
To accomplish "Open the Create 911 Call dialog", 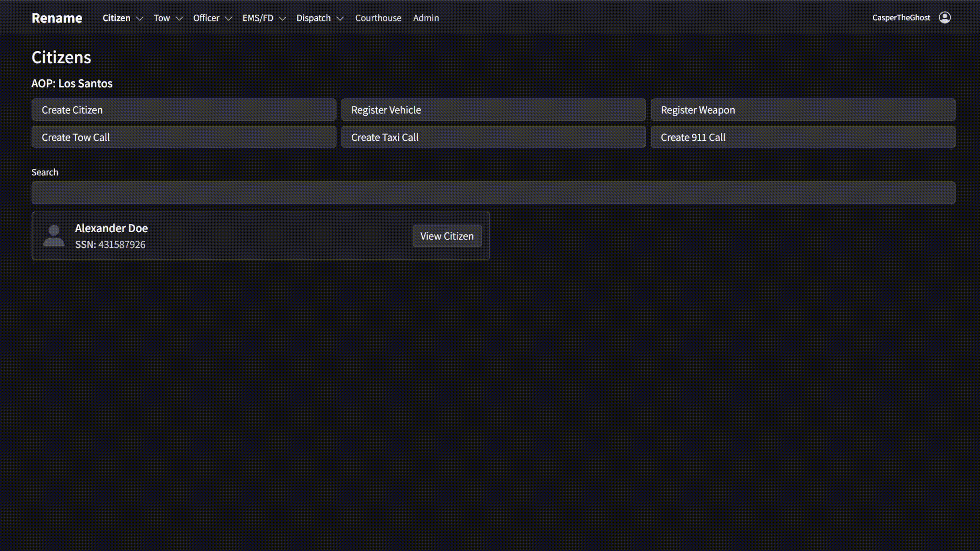I will click(803, 137).
